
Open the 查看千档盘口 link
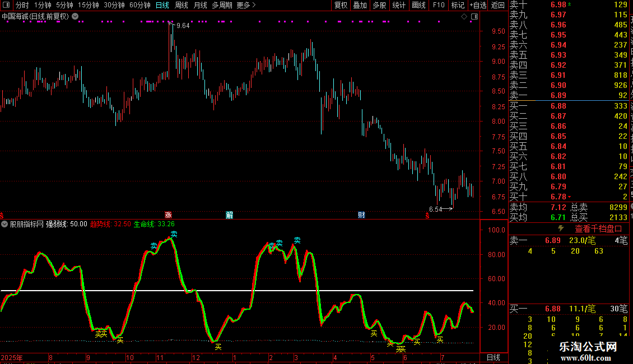[599, 229]
